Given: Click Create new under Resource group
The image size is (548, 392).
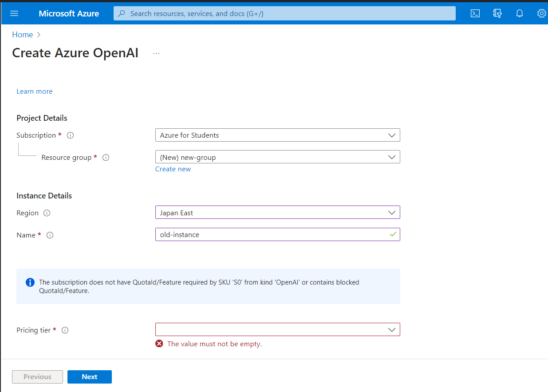Looking at the screenshot, I should click(x=173, y=169).
